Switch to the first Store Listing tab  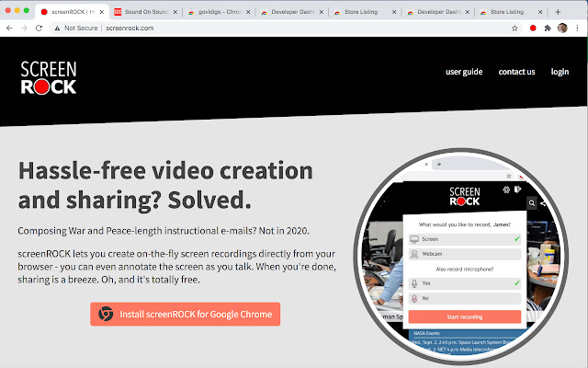click(x=366, y=12)
